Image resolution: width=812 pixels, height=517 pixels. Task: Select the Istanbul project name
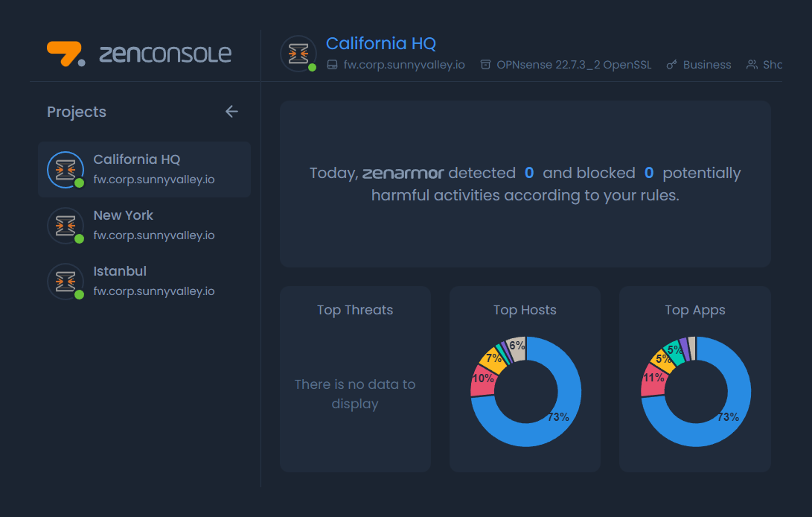[120, 271]
